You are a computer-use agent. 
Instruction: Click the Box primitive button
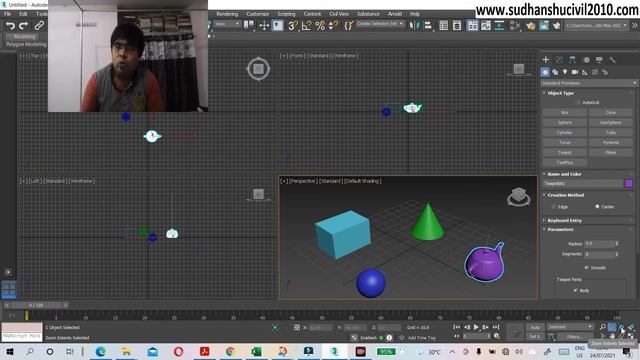click(565, 112)
